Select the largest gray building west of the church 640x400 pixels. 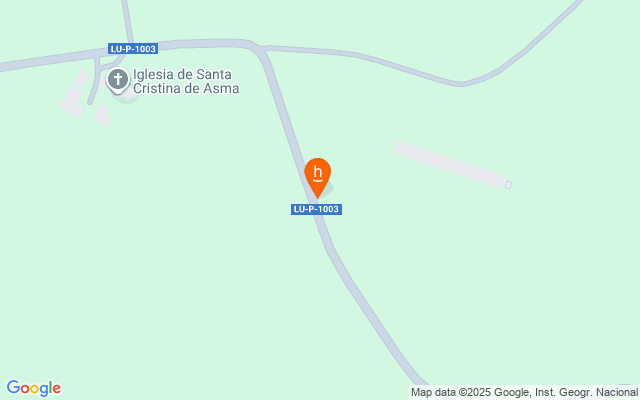pyautogui.click(x=73, y=101)
